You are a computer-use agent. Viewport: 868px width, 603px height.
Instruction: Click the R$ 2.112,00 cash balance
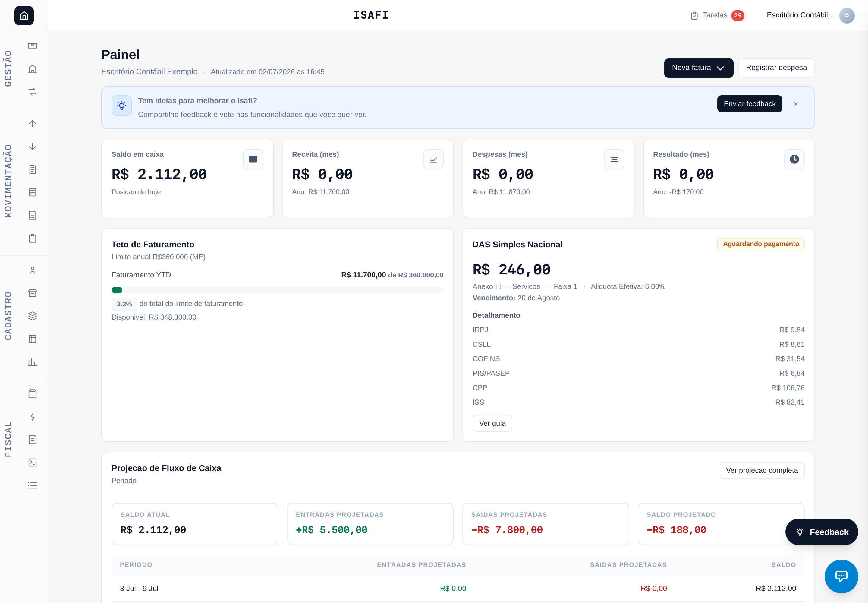pos(159,175)
